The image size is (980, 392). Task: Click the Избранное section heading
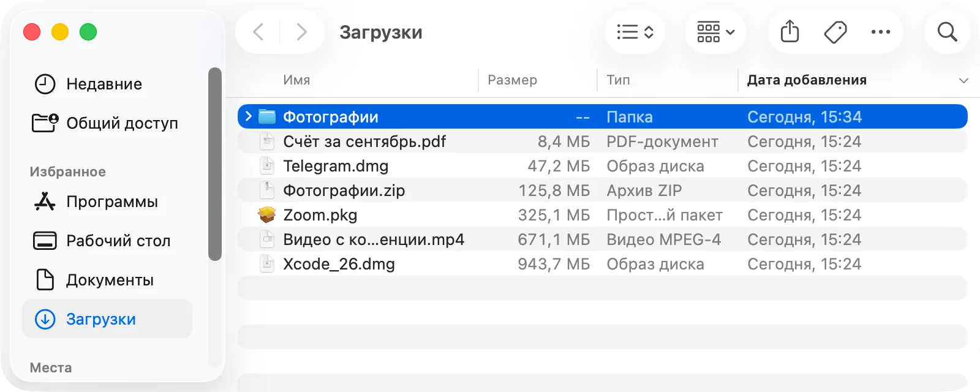tap(68, 171)
